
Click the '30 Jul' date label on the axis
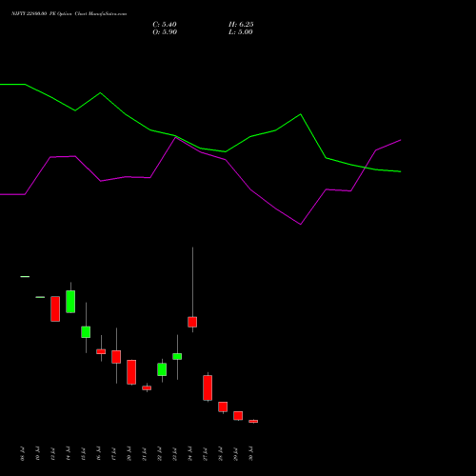coord(251,453)
